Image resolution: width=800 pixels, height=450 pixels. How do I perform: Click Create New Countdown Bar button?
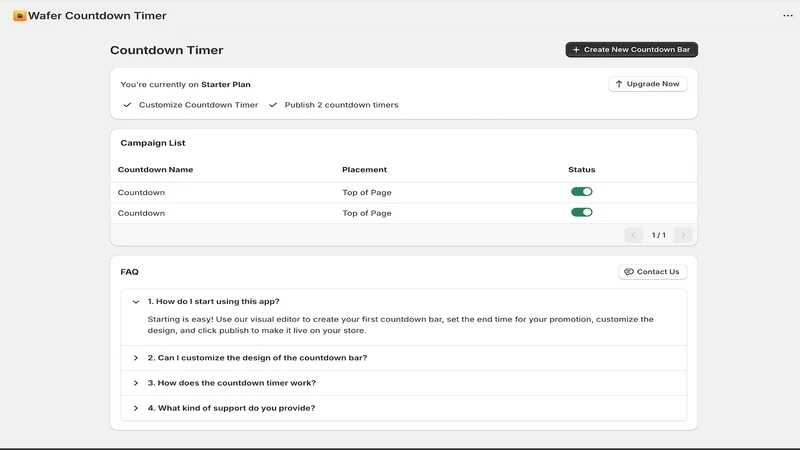pos(631,49)
